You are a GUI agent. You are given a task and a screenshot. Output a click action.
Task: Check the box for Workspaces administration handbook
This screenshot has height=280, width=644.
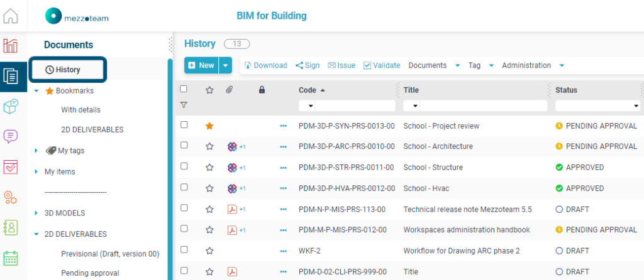[x=184, y=229]
